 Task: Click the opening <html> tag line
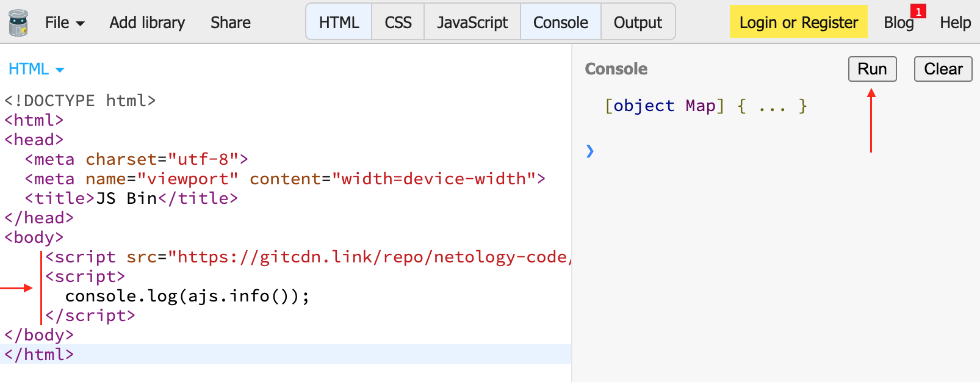tap(34, 120)
